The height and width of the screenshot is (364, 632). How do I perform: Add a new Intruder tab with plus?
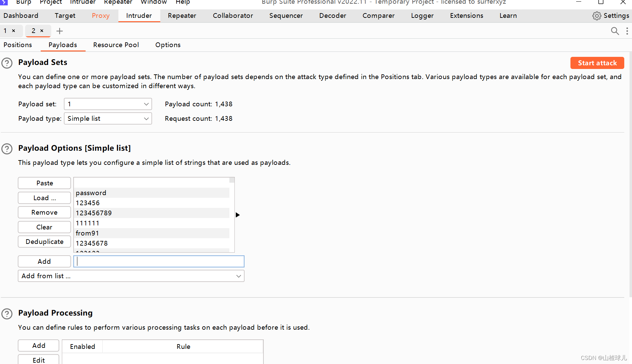60,31
